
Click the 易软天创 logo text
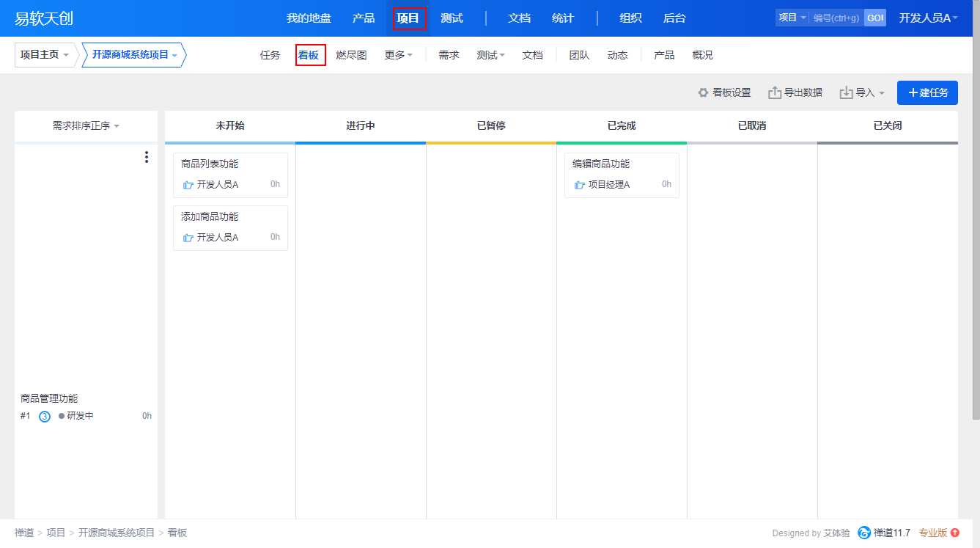click(44, 18)
